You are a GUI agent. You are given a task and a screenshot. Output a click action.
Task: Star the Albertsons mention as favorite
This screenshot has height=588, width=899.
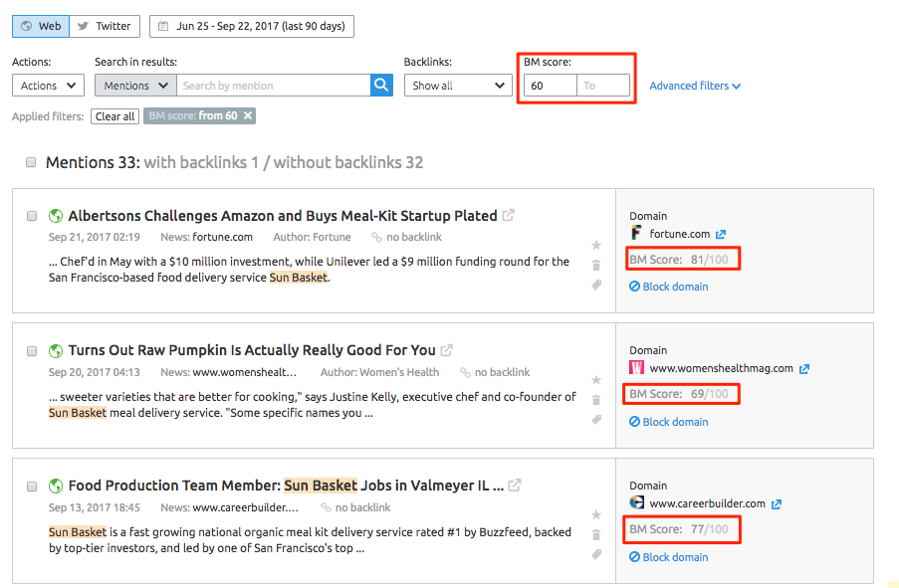[596, 246]
